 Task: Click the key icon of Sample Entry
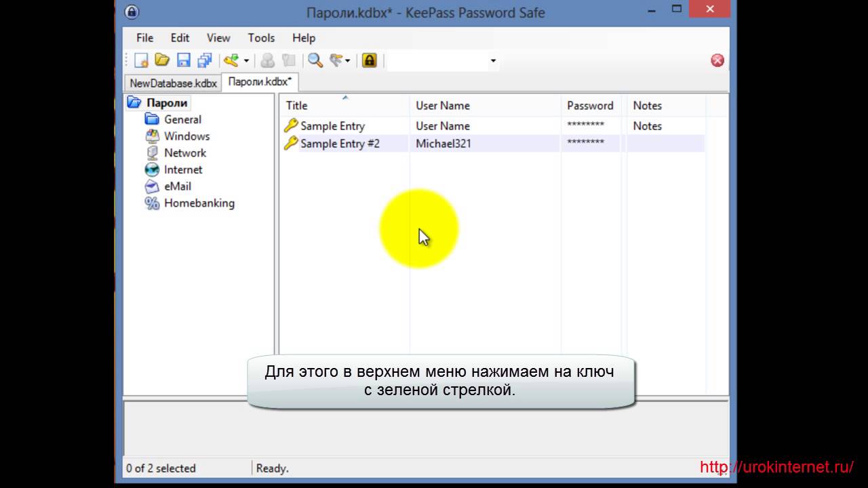291,125
